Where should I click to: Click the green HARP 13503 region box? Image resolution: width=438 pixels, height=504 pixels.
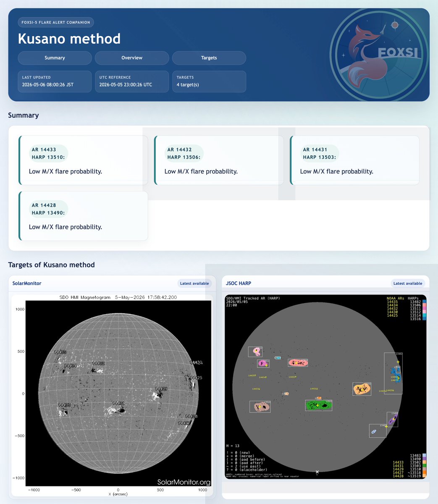point(318,405)
